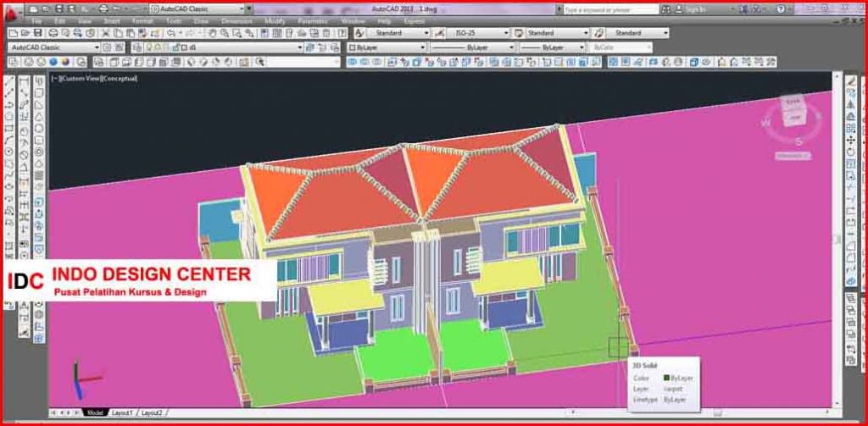Open the Properties palette icon
868x426 pixels.
(x=264, y=33)
